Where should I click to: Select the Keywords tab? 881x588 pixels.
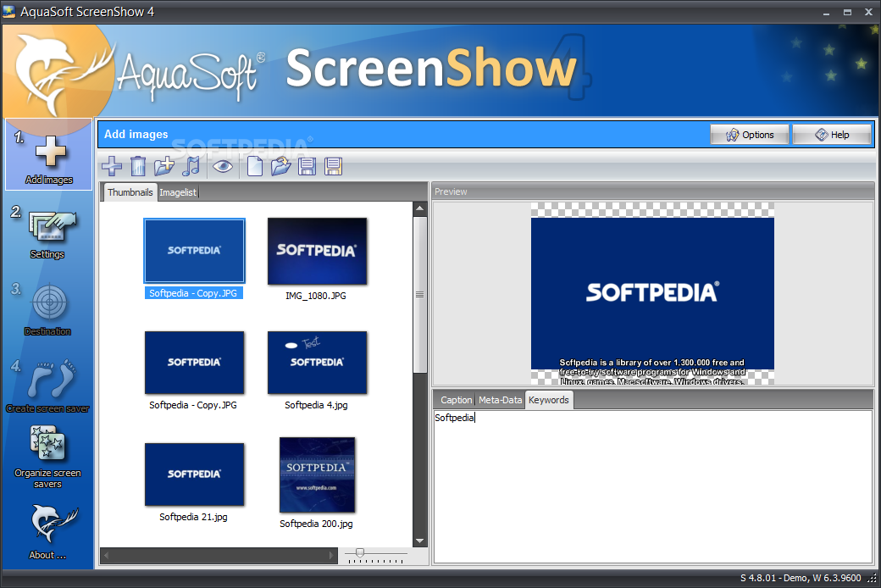tap(548, 400)
